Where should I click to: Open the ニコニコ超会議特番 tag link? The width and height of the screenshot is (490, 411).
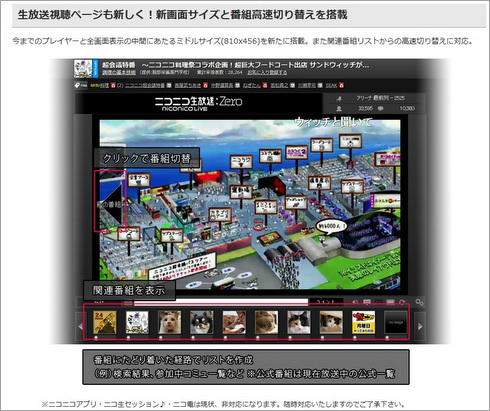click(145, 85)
